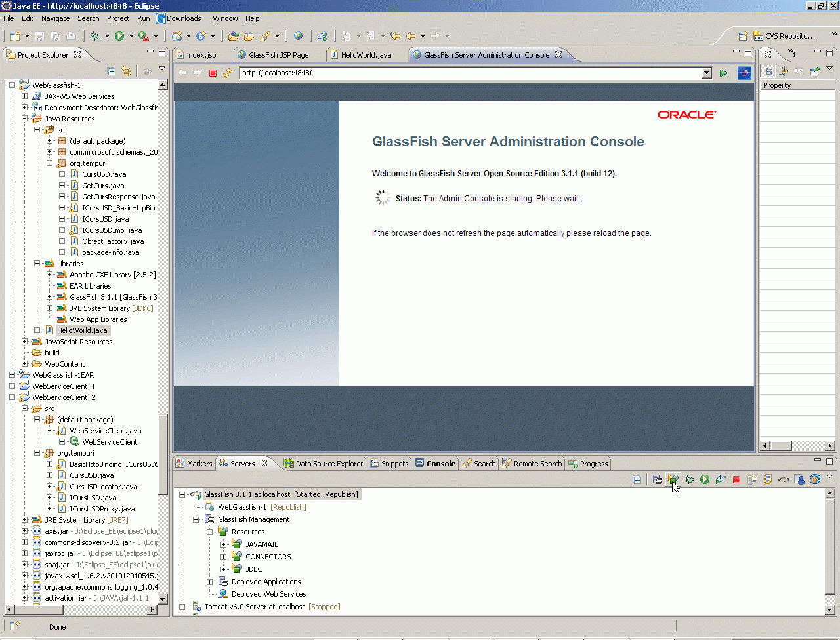The width and height of the screenshot is (840, 640).
Task: Click the Print icon in main toolbar
Action: pyautogui.click(x=71, y=36)
